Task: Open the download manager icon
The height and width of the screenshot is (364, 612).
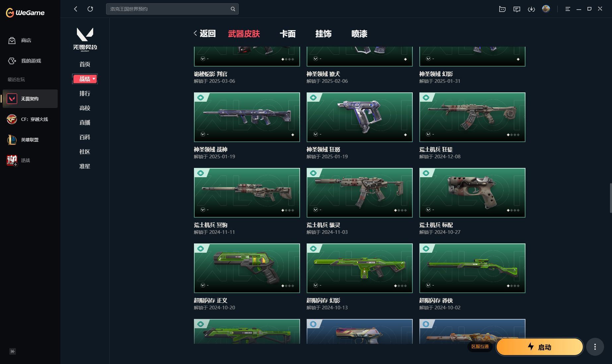Action: (531, 9)
